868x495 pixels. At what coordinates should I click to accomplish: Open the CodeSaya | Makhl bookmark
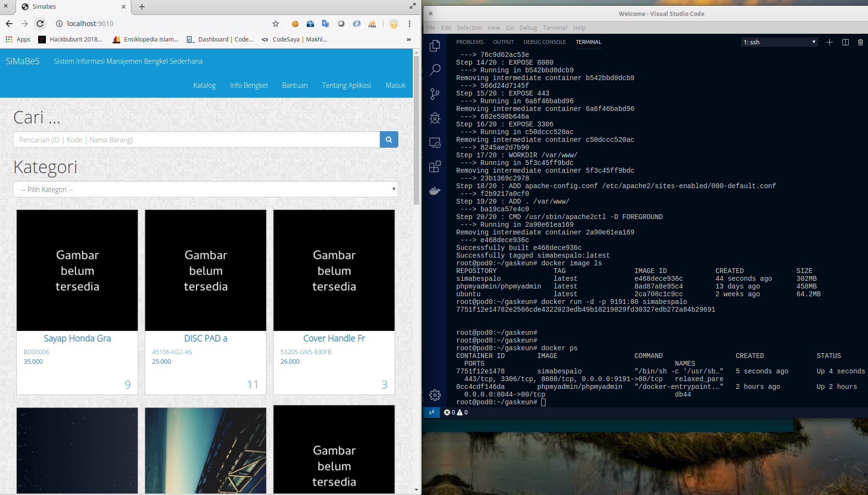(x=294, y=40)
